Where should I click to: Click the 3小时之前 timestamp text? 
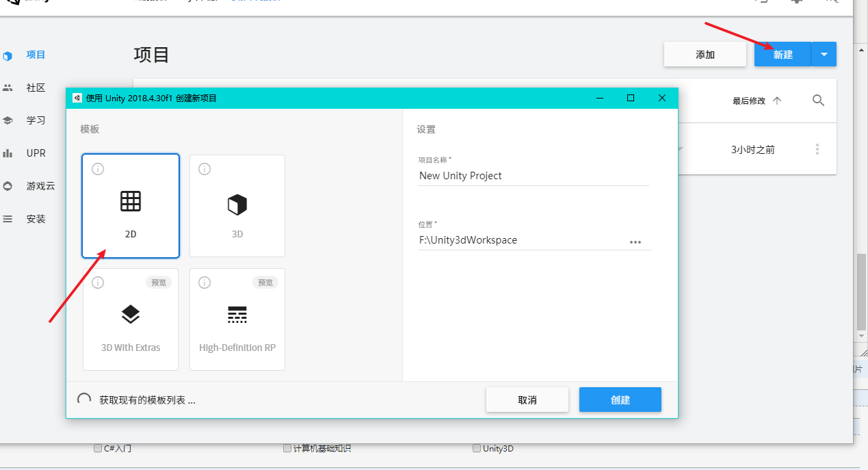coord(753,149)
